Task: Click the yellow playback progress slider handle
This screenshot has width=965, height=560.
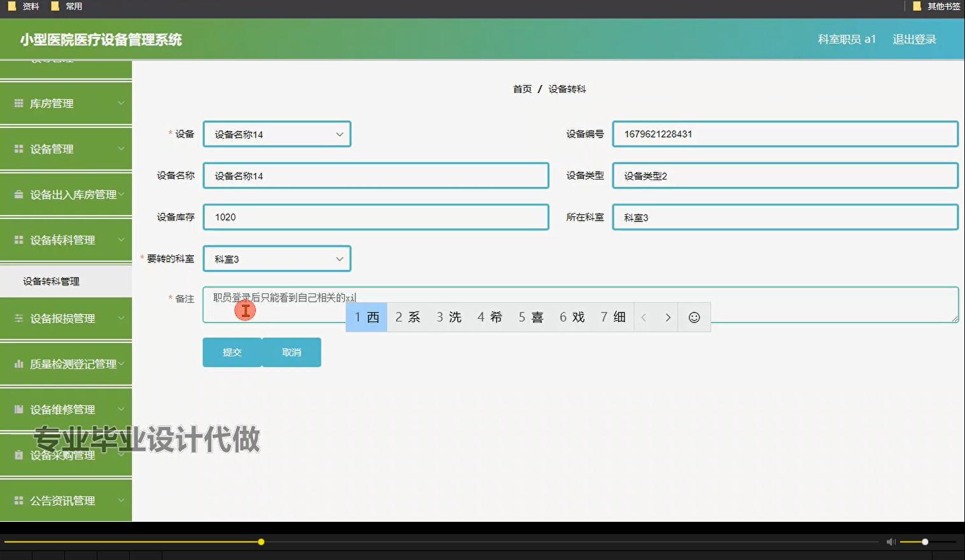Action: click(261, 542)
